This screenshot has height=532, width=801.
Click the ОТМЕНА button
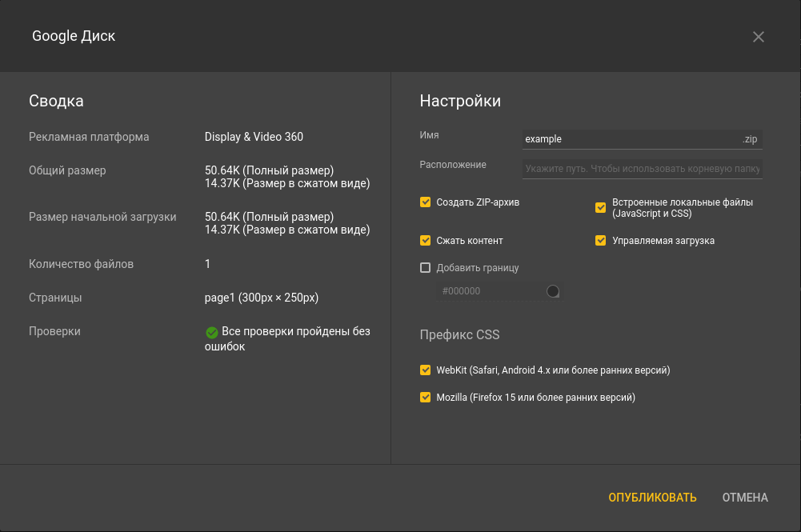[x=745, y=498]
